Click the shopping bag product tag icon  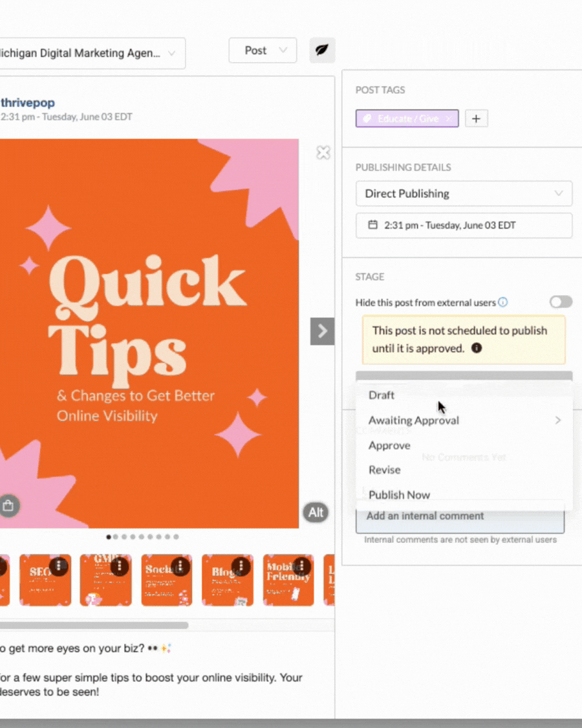click(x=8, y=505)
